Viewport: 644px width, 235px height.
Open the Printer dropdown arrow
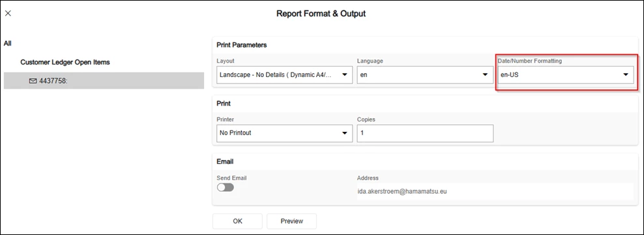tap(345, 133)
